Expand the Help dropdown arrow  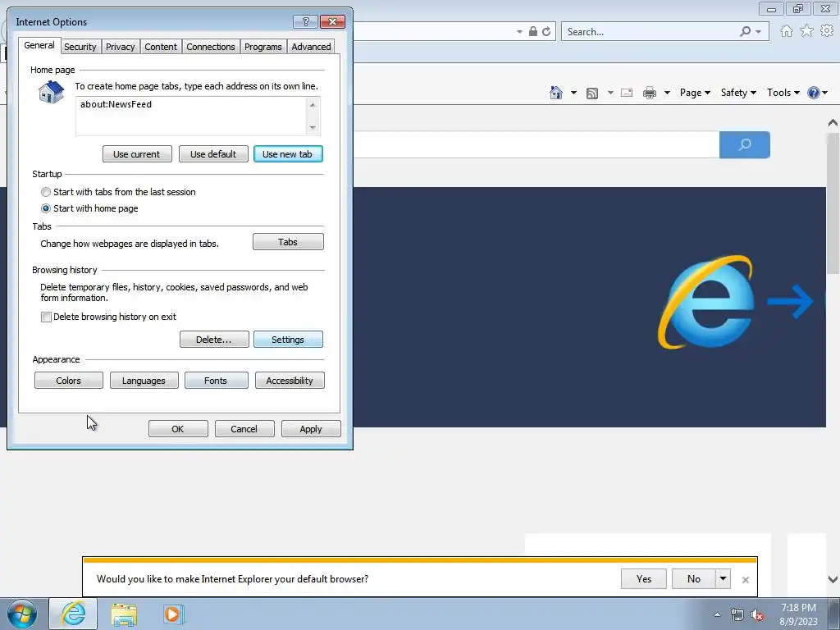tap(825, 93)
